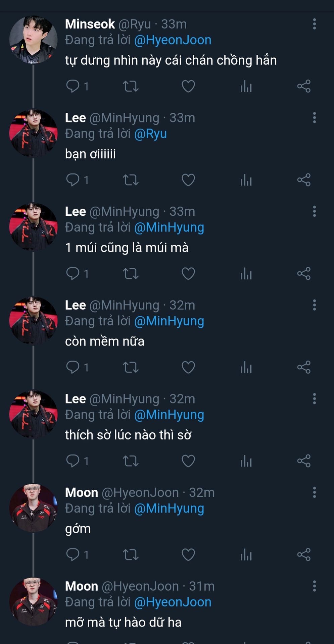Open the display name Moon on "gớm" tweet
This screenshot has width=334, height=644.
pyautogui.click(x=82, y=492)
